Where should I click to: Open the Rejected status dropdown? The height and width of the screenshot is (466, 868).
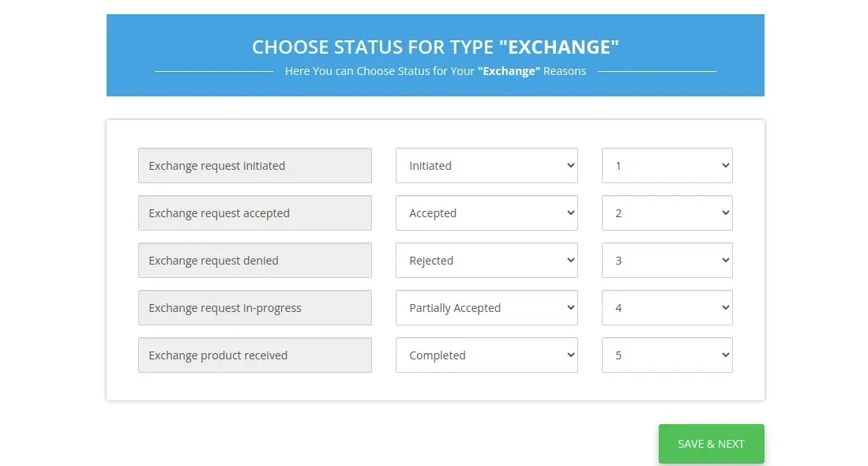point(486,260)
